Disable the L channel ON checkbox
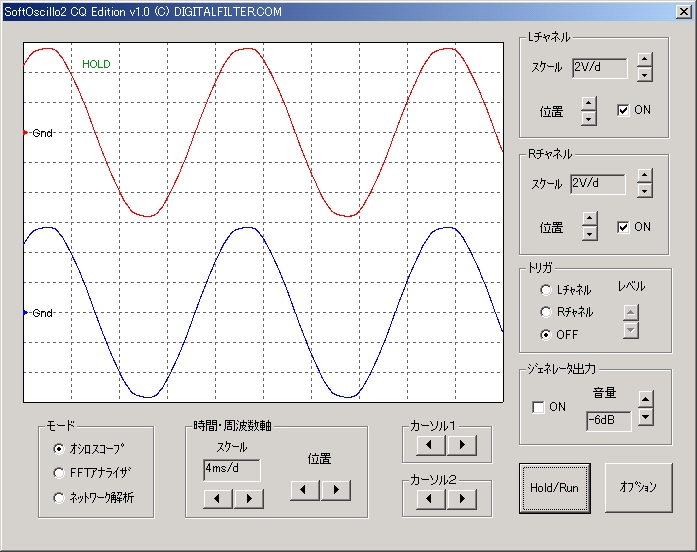The height and width of the screenshot is (552, 697). pyautogui.click(x=623, y=110)
